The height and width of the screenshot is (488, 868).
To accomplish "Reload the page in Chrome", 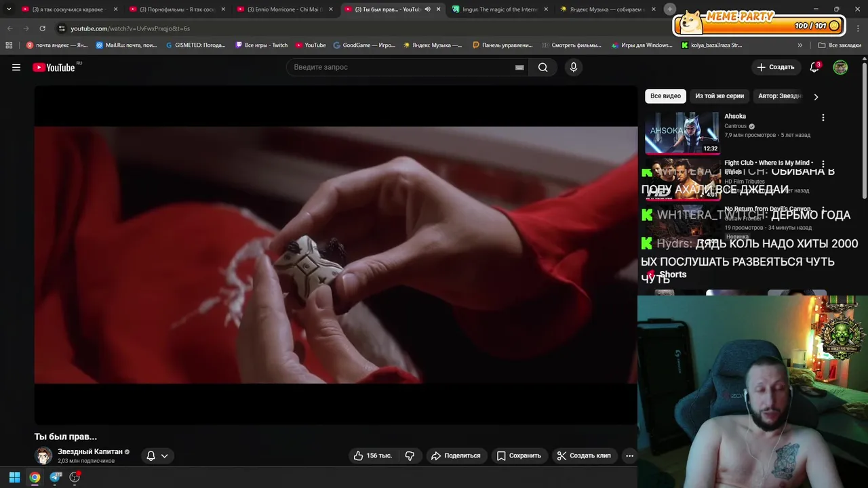I will tap(42, 28).
